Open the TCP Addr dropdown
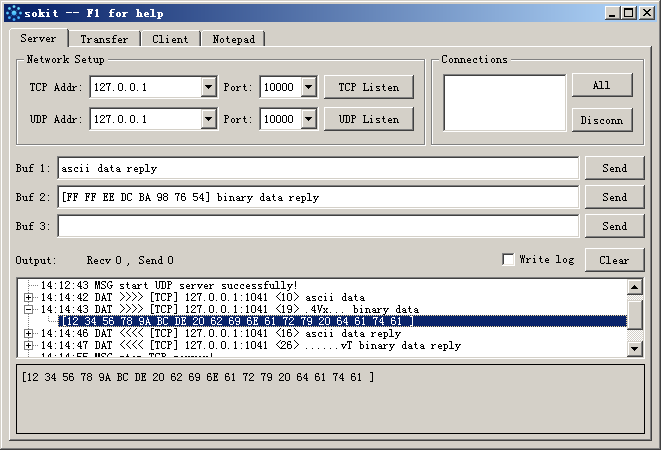The width and height of the screenshot is (661, 450). point(208,88)
